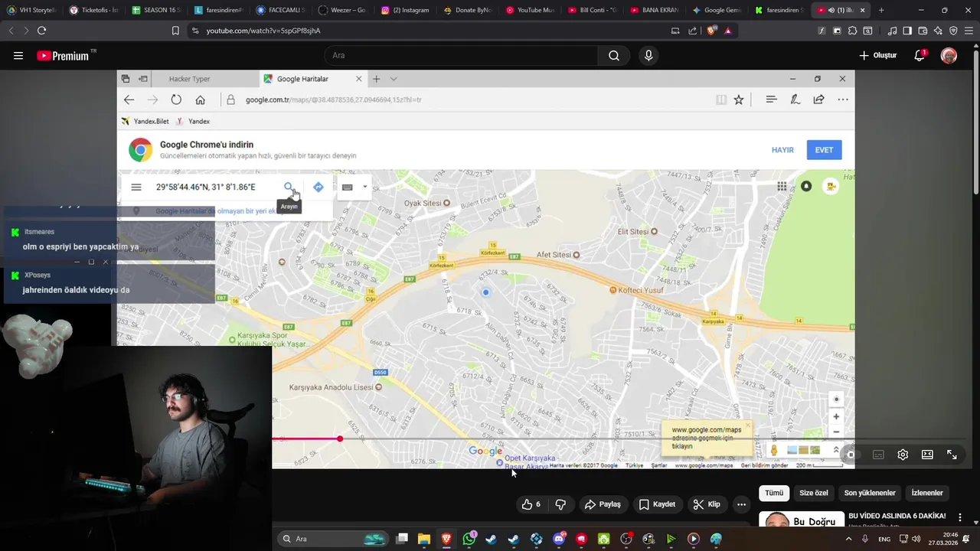Screen dimensions: 980x551
Task: Open ENG input language switcher
Action: tap(884, 539)
